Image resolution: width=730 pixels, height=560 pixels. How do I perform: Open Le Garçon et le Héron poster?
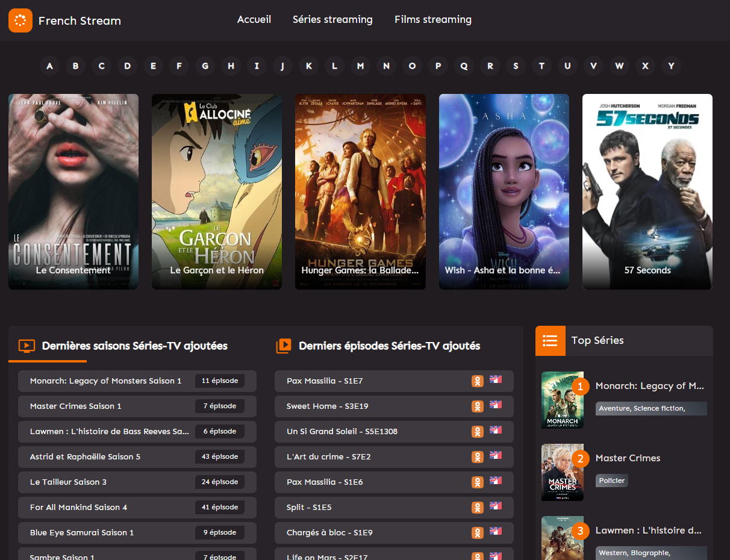tap(217, 191)
